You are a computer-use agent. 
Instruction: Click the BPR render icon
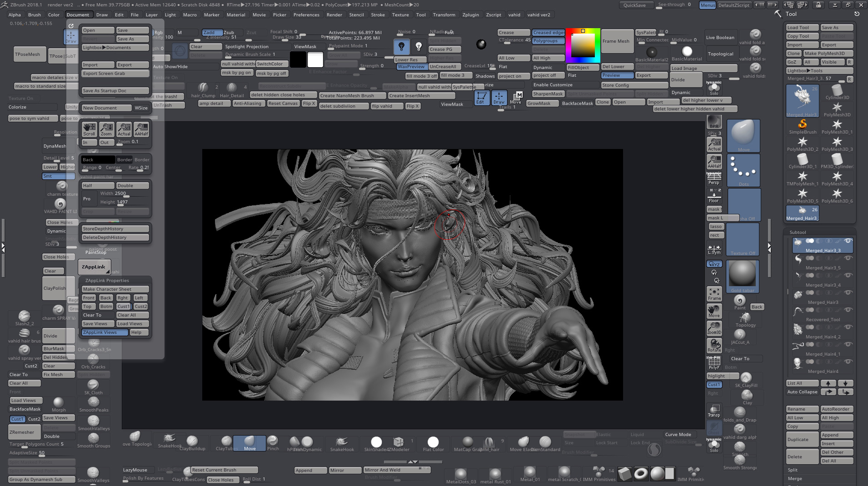(x=714, y=123)
